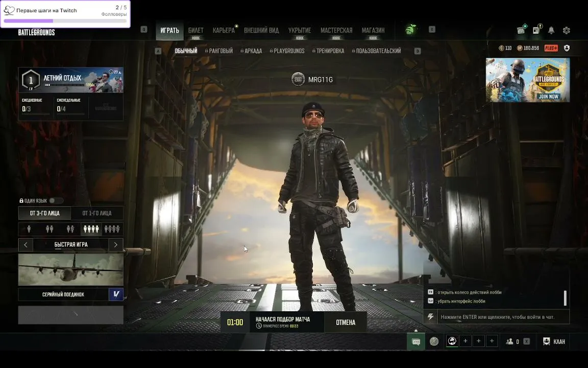The width and height of the screenshot is (588, 368).
Task: Go to previous game mode with left arrow
Action: 26,244
